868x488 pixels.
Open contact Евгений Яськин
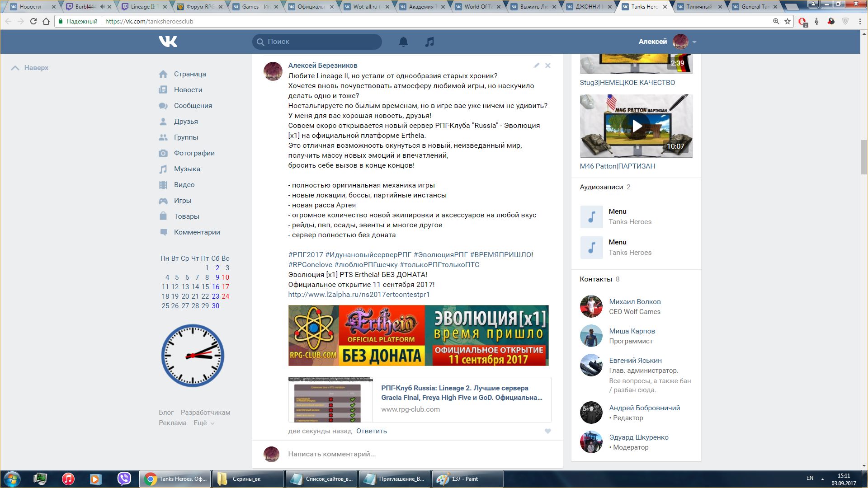635,361
